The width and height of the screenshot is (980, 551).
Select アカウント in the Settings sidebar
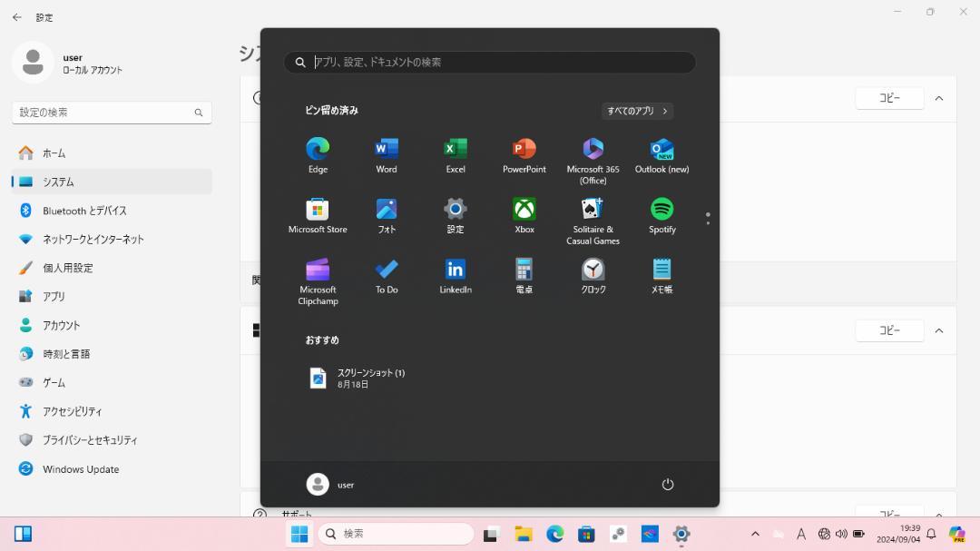coord(112,325)
